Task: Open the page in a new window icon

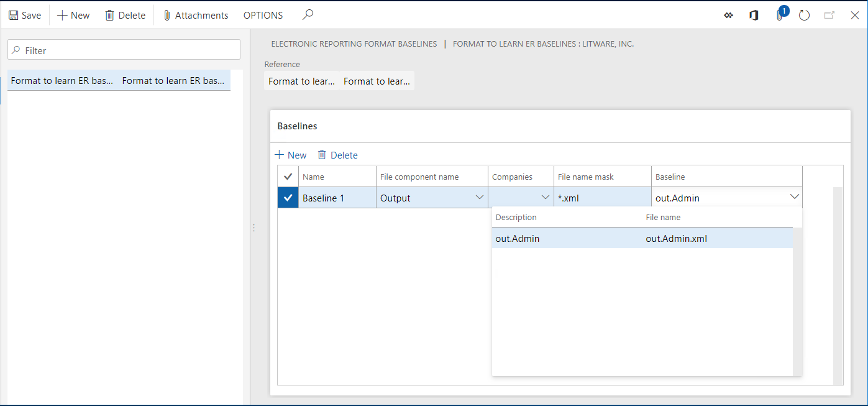Action: 829,15
